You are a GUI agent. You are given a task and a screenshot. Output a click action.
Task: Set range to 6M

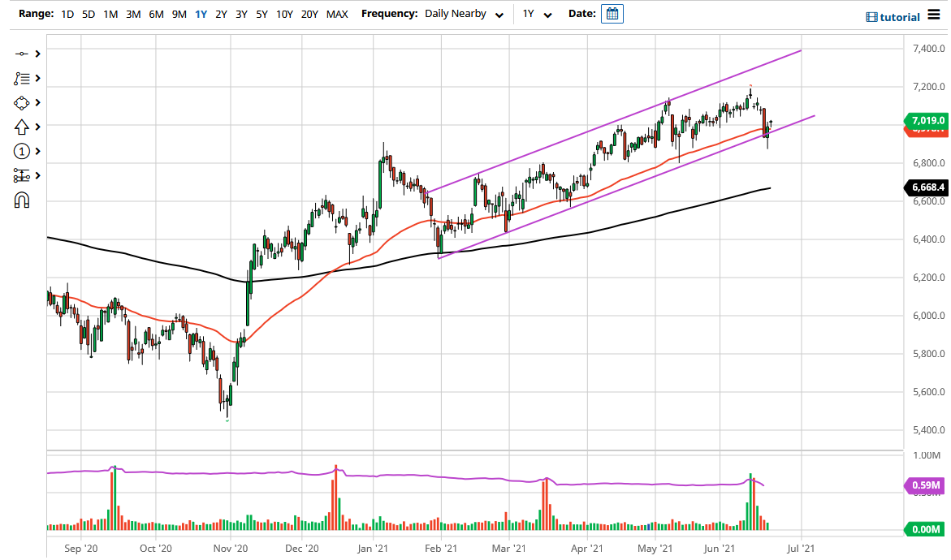pyautogui.click(x=157, y=14)
